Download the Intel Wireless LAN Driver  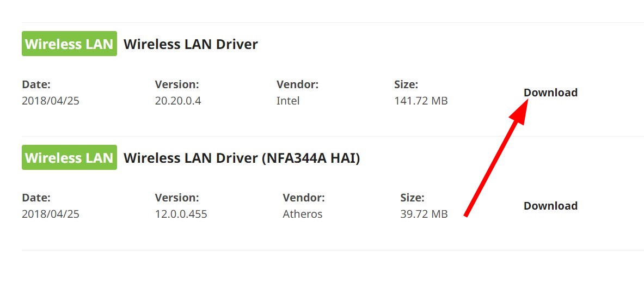click(x=550, y=93)
